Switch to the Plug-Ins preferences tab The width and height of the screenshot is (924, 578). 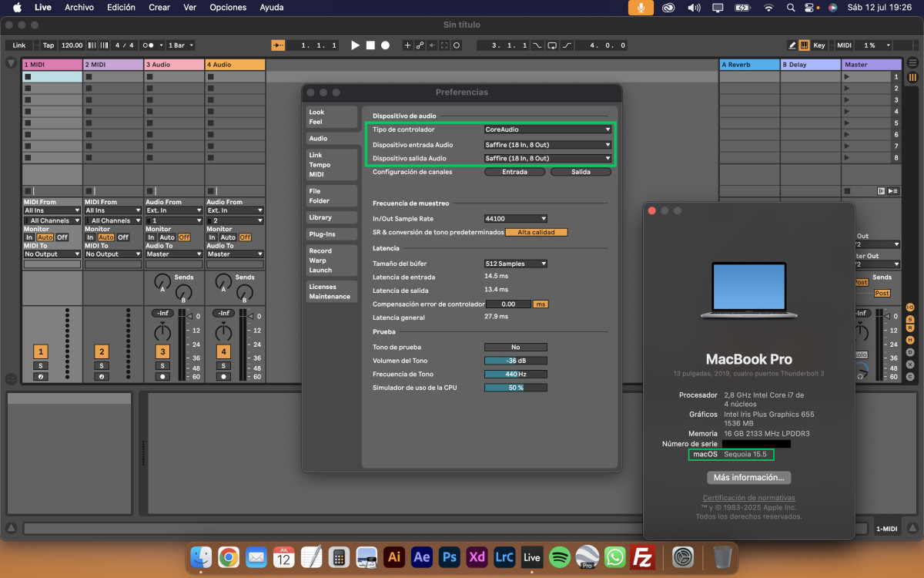322,234
